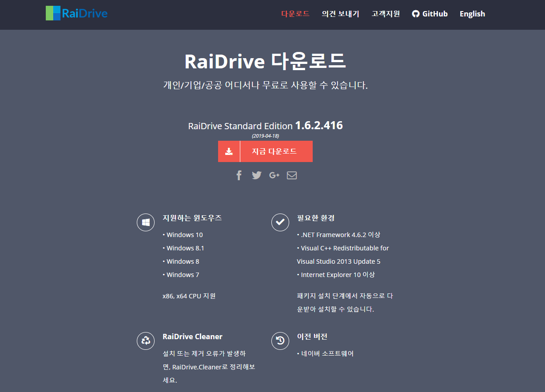
Task: Click the checkmark circle icon
Action: 280,222
